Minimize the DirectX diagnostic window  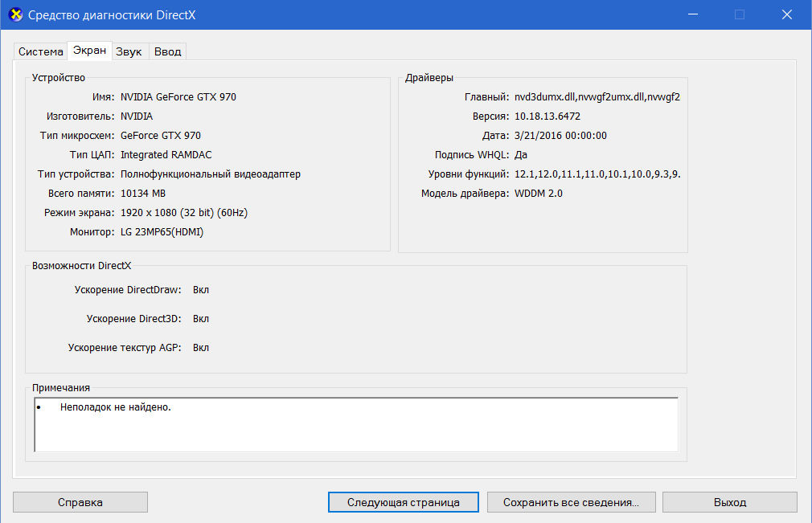coord(692,14)
